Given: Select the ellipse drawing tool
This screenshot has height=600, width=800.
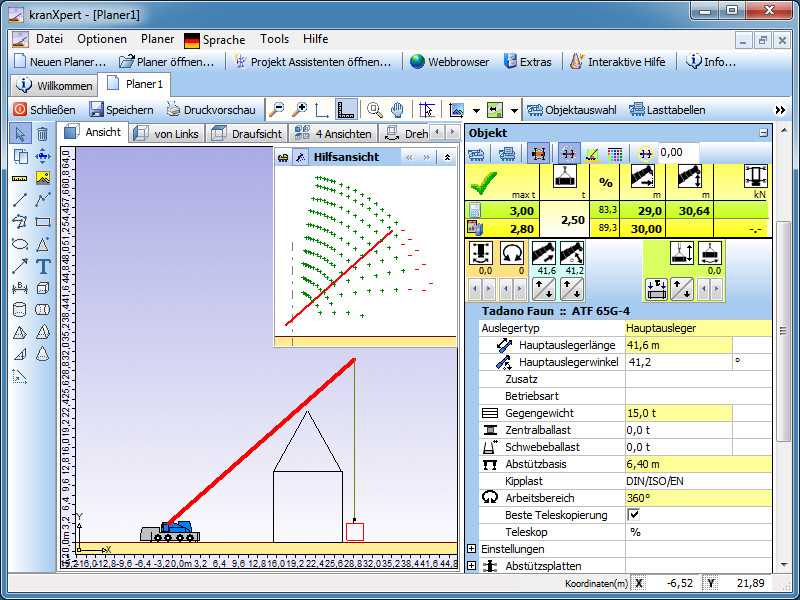Looking at the screenshot, I should [21, 244].
